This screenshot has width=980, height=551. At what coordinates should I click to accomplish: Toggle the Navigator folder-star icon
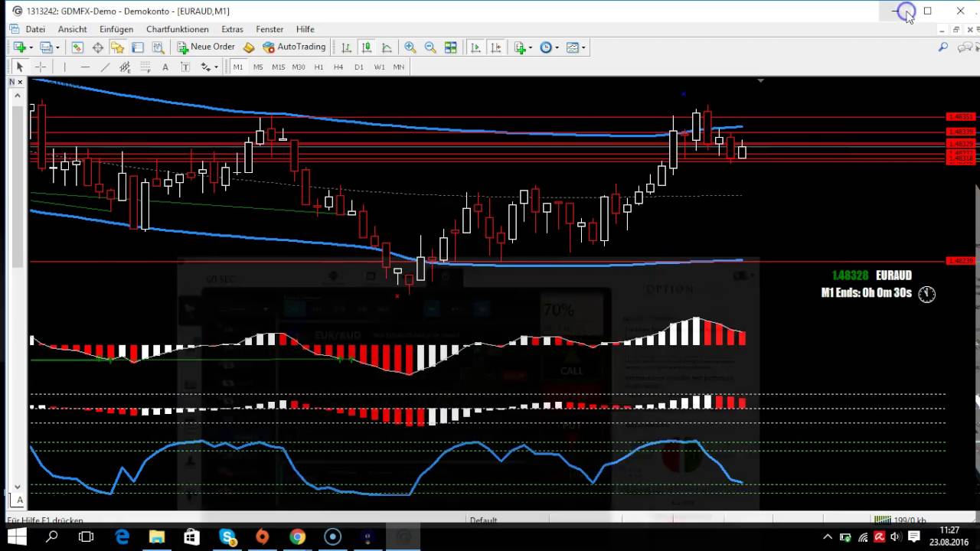click(x=117, y=47)
